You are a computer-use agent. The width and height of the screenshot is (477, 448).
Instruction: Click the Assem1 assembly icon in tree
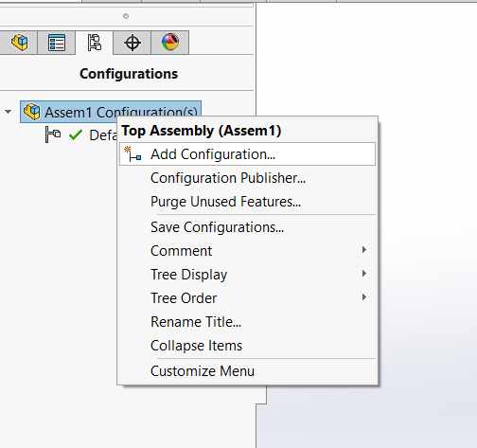(32, 112)
